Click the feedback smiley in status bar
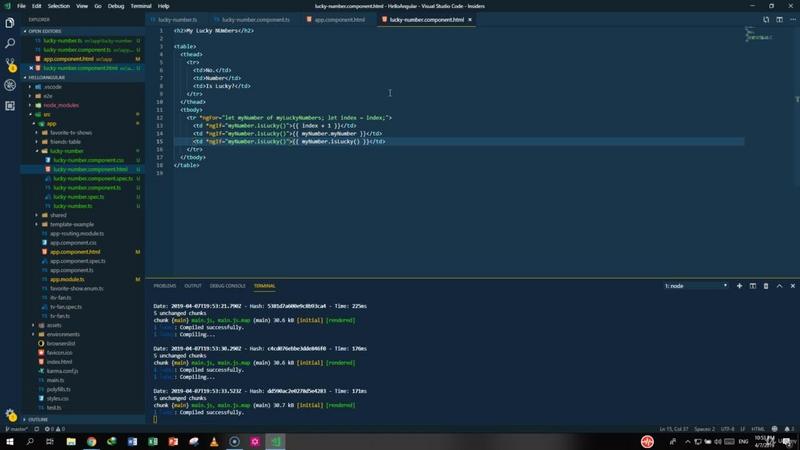This screenshot has width=800, height=450. click(x=774, y=429)
